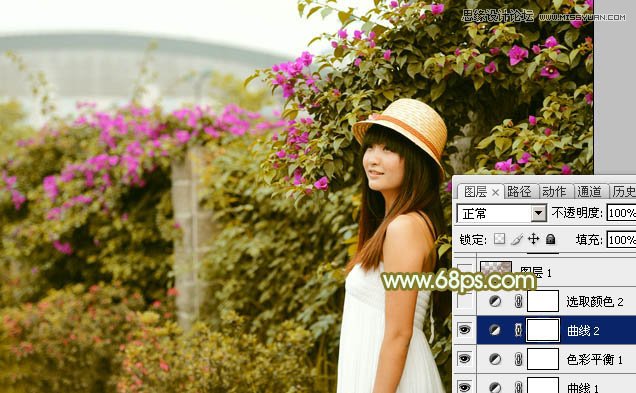Viewport: 636px width, 393px height.
Task: Click adjustment icon of 曲线 2 layer
Action: [x=495, y=330]
